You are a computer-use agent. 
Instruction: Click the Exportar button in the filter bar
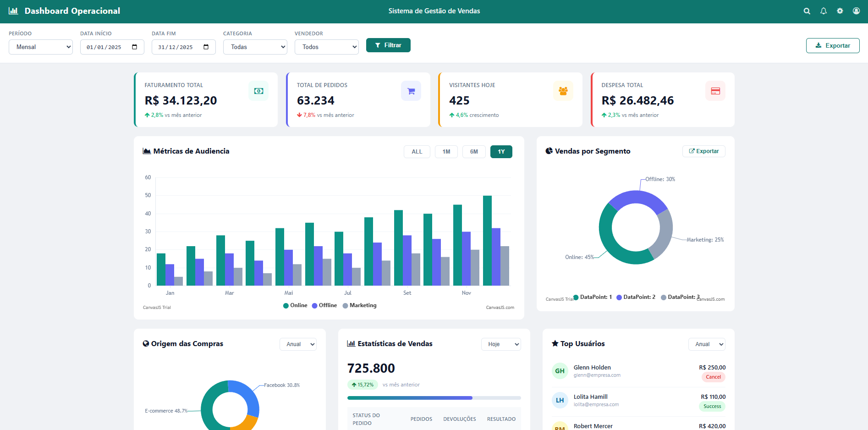833,45
